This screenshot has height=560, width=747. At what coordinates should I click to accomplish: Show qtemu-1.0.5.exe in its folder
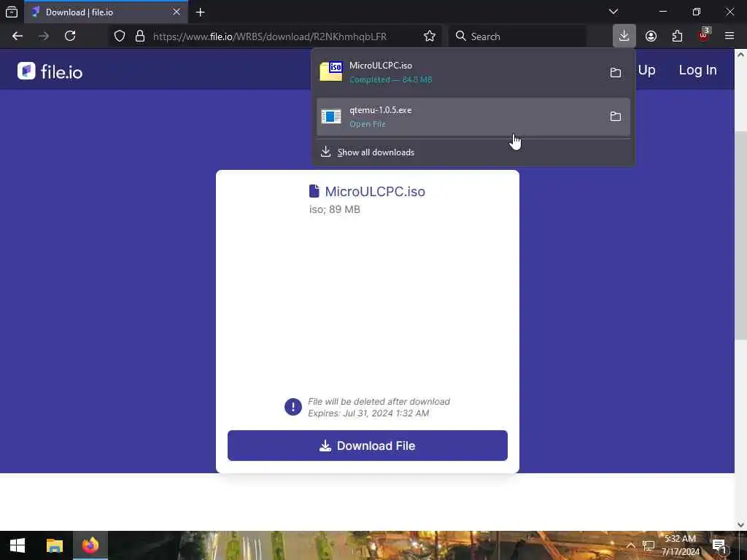pyautogui.click(x=616, y=116)
